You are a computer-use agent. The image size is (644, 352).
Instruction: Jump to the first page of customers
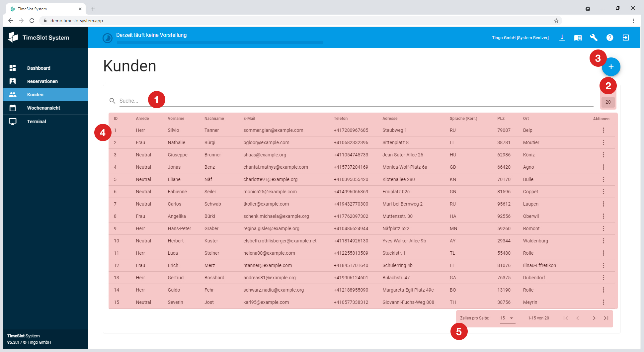(x=566, y=318)
